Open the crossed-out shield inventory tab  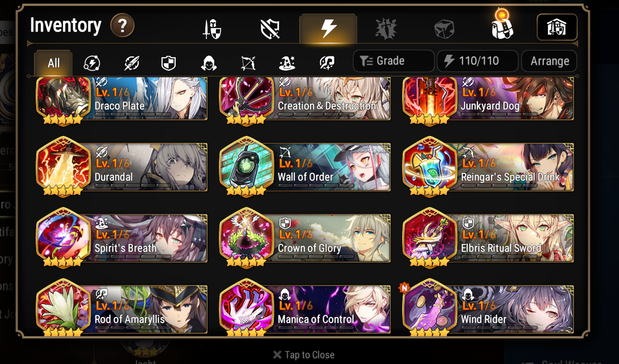[x=270, y=30]
